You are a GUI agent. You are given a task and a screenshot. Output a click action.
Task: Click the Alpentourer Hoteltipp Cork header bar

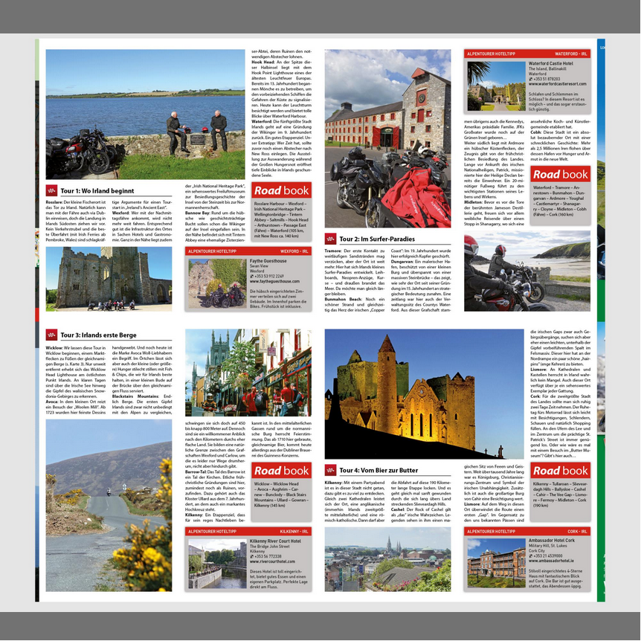(x=527, y=532)
